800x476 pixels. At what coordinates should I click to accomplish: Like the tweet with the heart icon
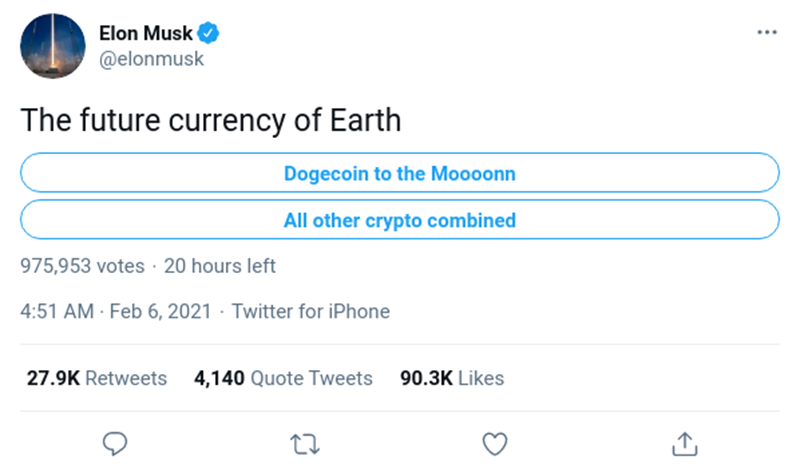tap(495, 441)
